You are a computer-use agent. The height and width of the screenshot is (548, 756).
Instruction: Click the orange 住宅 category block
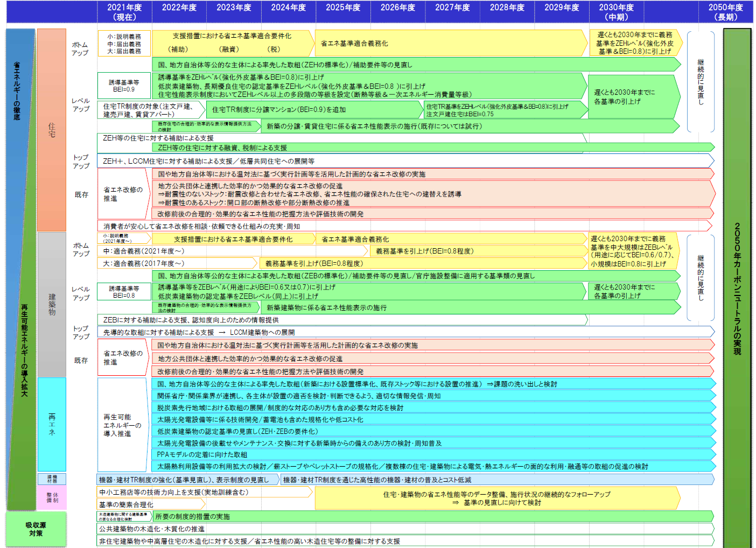(x=52, y=129)
